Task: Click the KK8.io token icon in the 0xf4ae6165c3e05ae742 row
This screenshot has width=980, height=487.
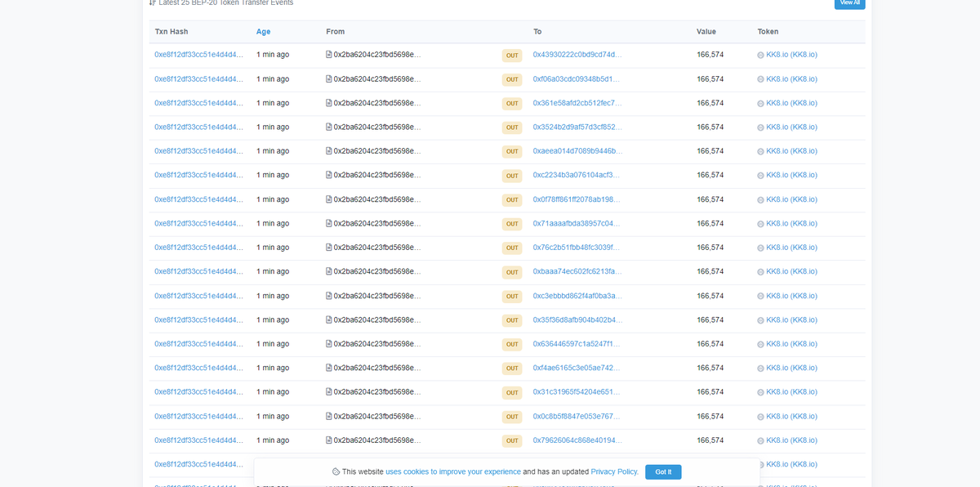Action: 761,369
